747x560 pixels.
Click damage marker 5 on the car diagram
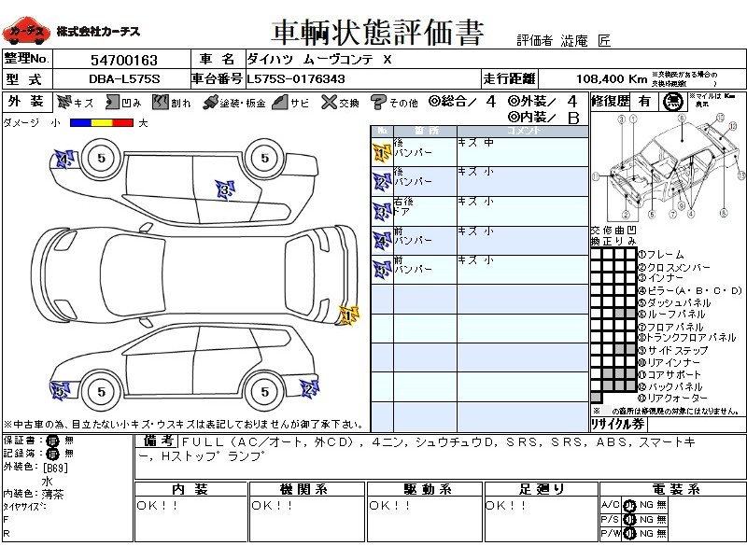[60, 391]
